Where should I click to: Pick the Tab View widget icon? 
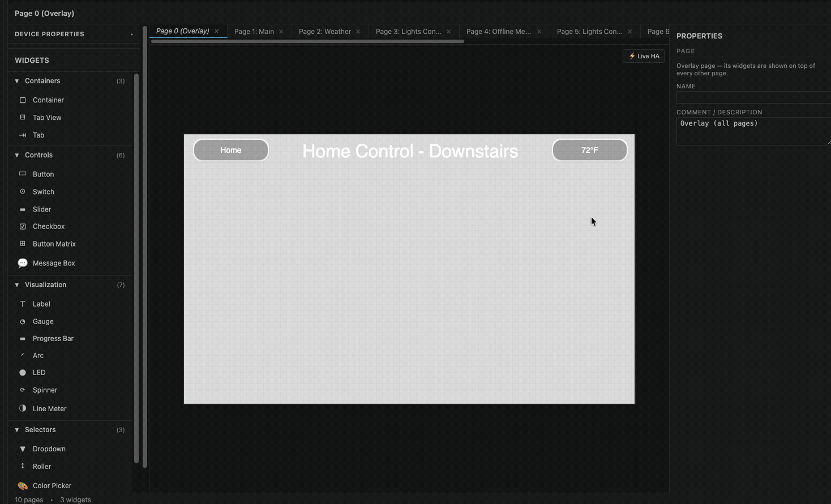[x=23, y=118]
